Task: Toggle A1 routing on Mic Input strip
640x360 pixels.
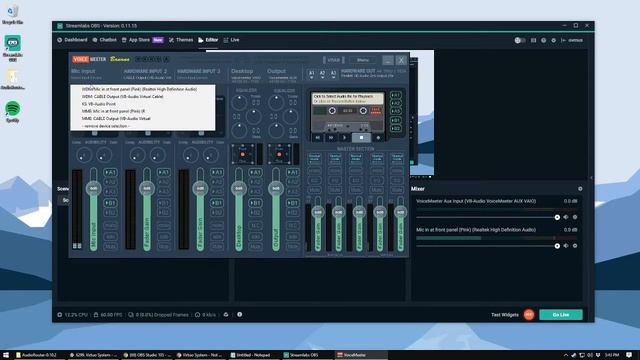Action: [110, 173]
